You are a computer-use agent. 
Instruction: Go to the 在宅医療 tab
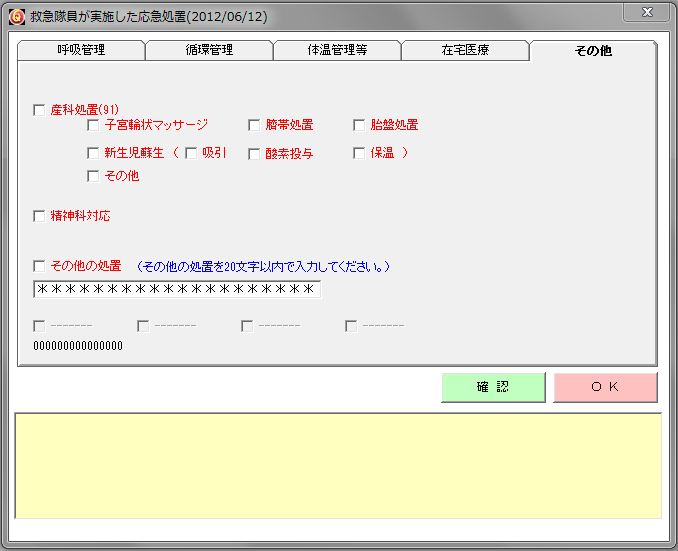(465, 50)
